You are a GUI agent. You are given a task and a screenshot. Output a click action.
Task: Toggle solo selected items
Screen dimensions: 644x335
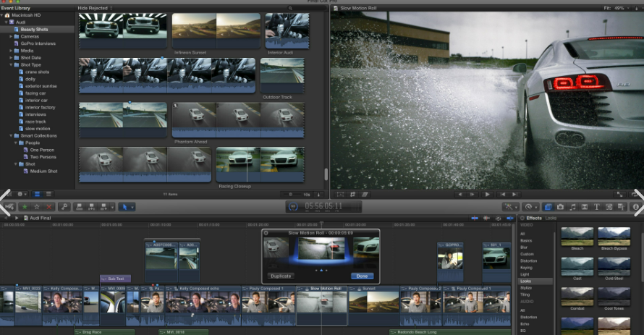coord(499,218)
